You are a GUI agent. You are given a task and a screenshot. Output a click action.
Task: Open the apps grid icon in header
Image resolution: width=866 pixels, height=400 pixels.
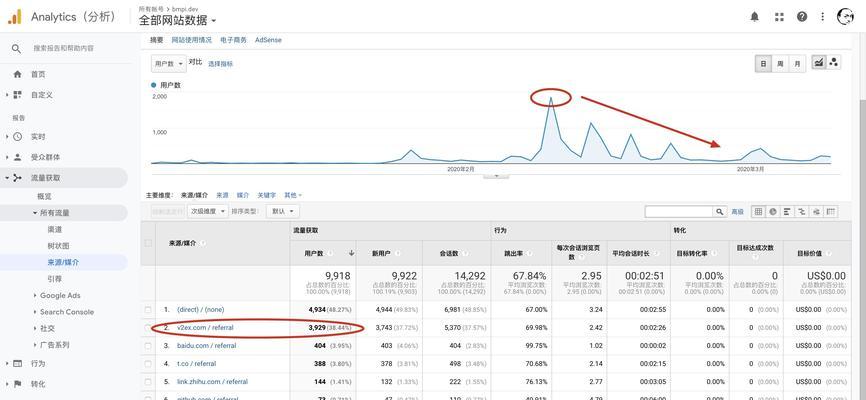click(779, 17)
